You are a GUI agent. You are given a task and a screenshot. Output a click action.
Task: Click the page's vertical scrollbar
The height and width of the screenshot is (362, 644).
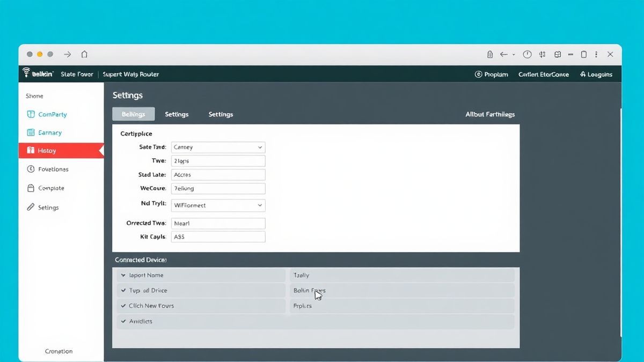[621, 223]
